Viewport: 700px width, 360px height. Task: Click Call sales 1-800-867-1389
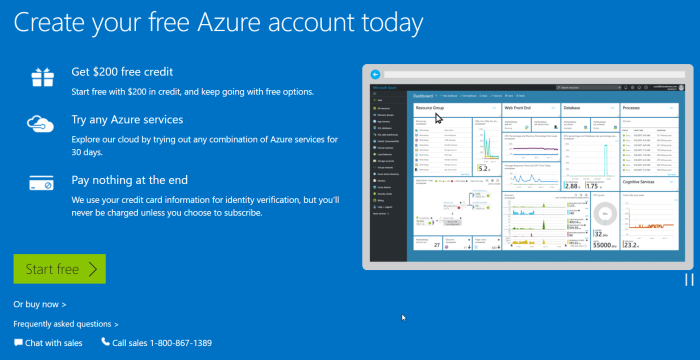pos(157,343)
